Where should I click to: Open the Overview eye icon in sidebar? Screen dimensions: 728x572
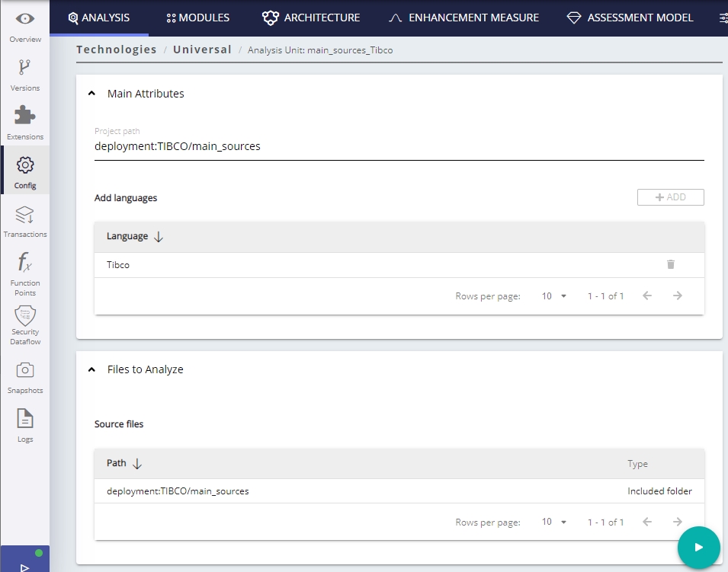point(24,19)
